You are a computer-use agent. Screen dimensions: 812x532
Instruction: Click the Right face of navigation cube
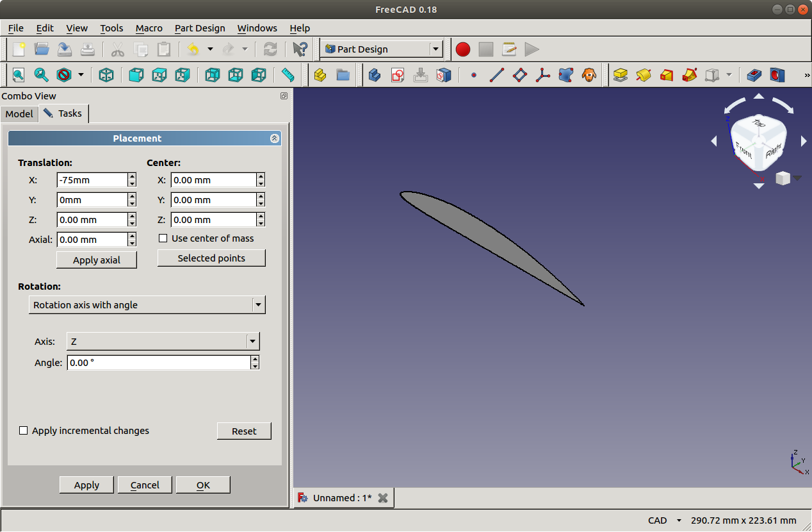pyautogui.click(x=773, y=151)
